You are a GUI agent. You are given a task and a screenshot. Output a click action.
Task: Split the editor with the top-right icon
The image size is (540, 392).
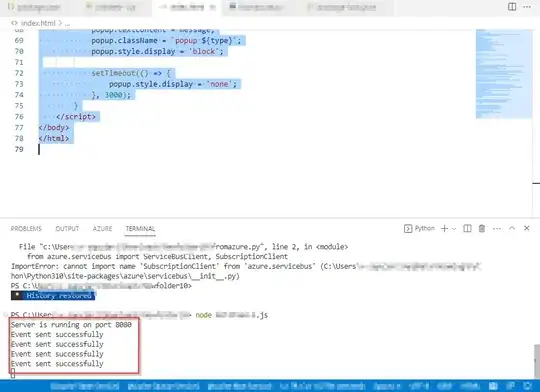point(512,7)
